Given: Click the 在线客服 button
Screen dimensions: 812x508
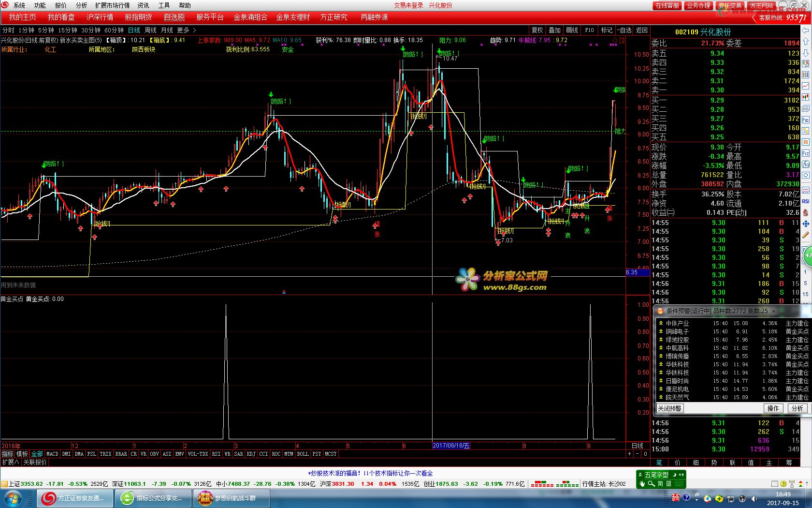Looking at the screenshot, I should click(x=667, y=5).
